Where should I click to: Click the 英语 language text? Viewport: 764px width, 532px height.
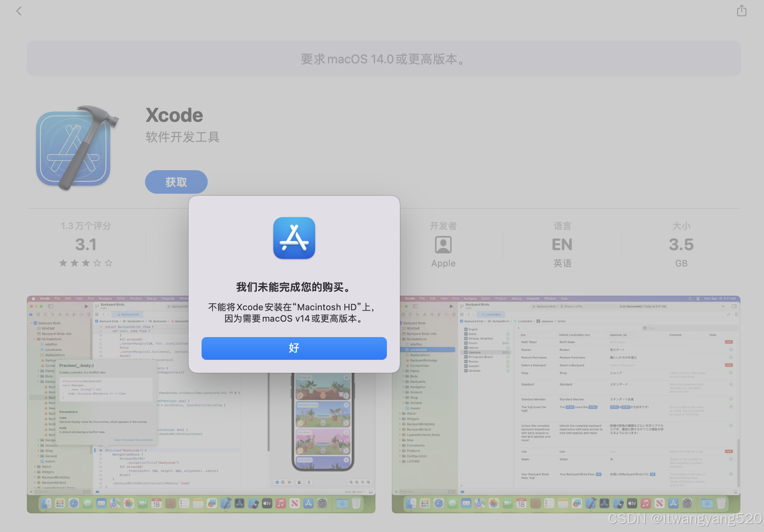(x=562, y=264)
